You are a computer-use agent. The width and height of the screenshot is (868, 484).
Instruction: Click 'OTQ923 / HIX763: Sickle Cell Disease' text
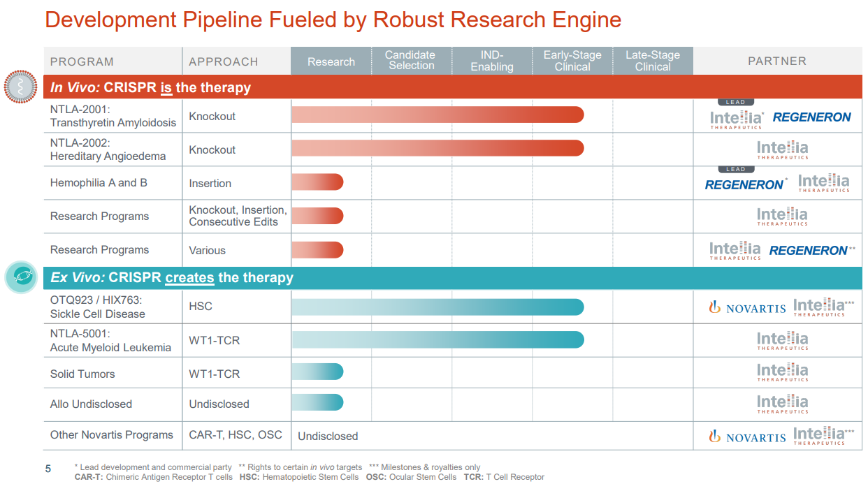coord(98,307)
